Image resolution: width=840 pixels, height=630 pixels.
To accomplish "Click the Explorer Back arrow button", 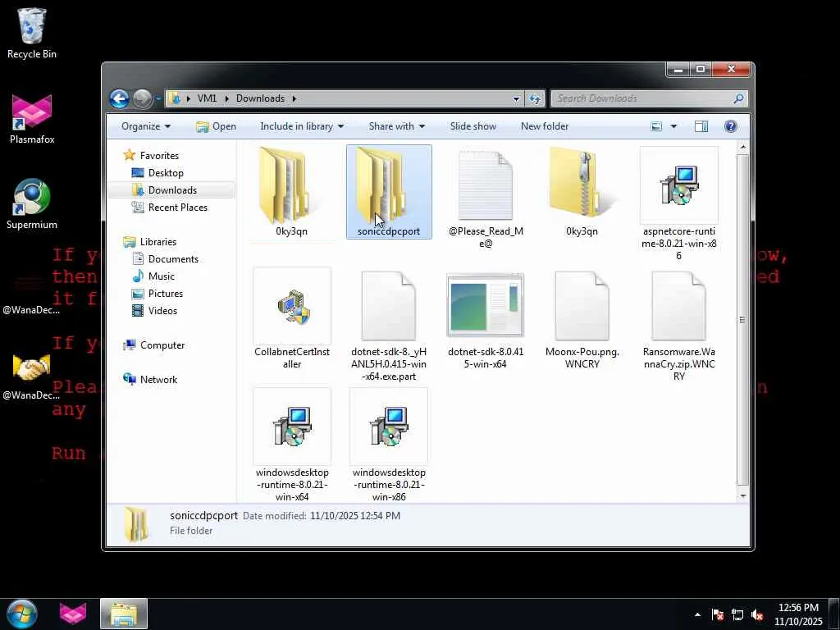I will (119, 98).
